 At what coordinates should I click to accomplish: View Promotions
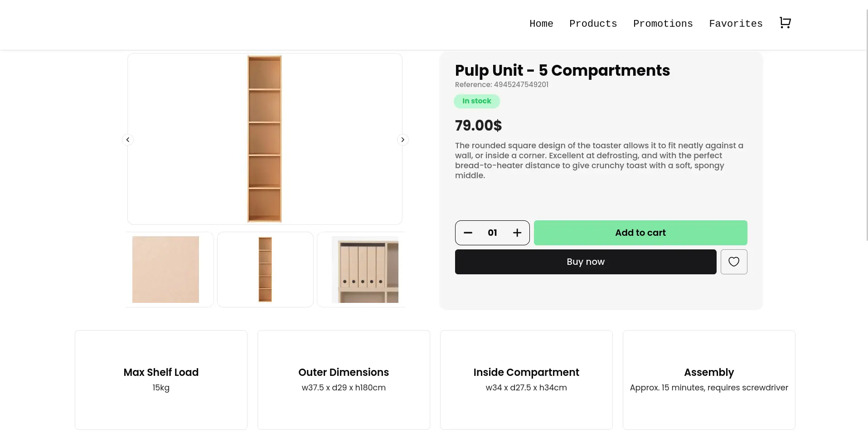pos(663,24)
